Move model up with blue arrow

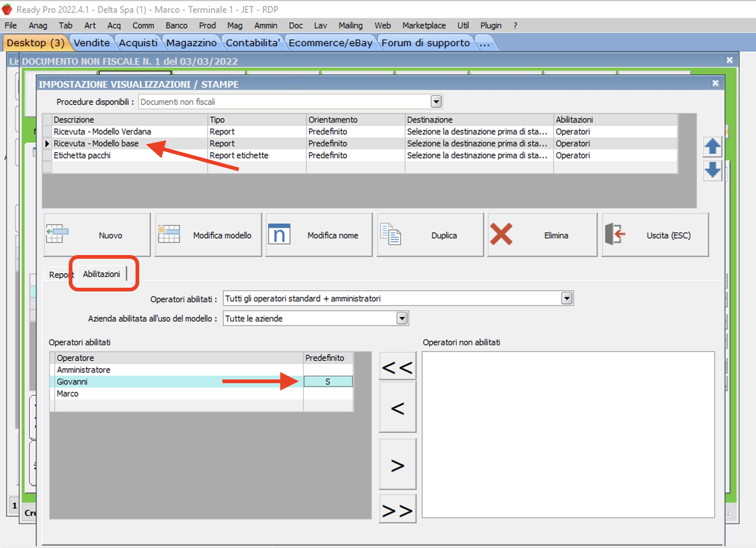pos(712,147)
